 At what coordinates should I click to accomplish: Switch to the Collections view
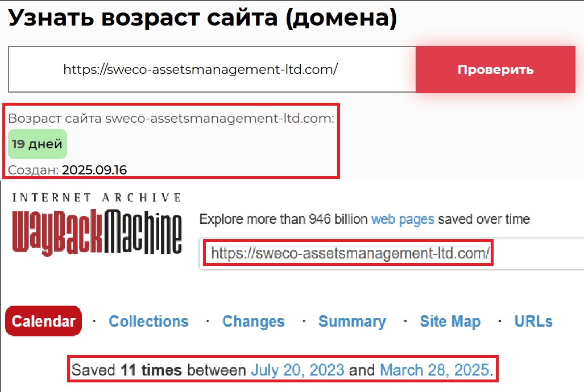(148, 321)
